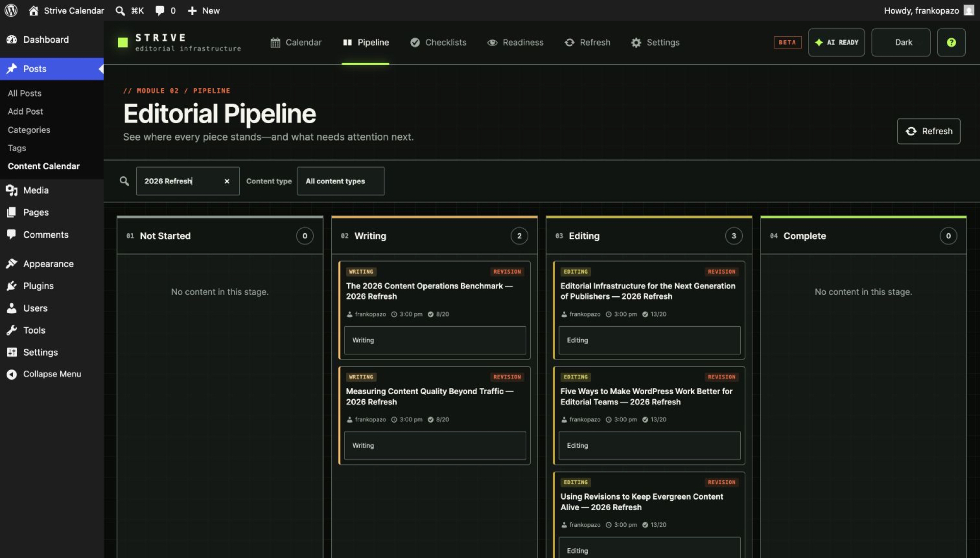Open the Strive Calendar home icon
This screenshot has height=558, width=980.
pyautogui.click(x=34, y=10)
